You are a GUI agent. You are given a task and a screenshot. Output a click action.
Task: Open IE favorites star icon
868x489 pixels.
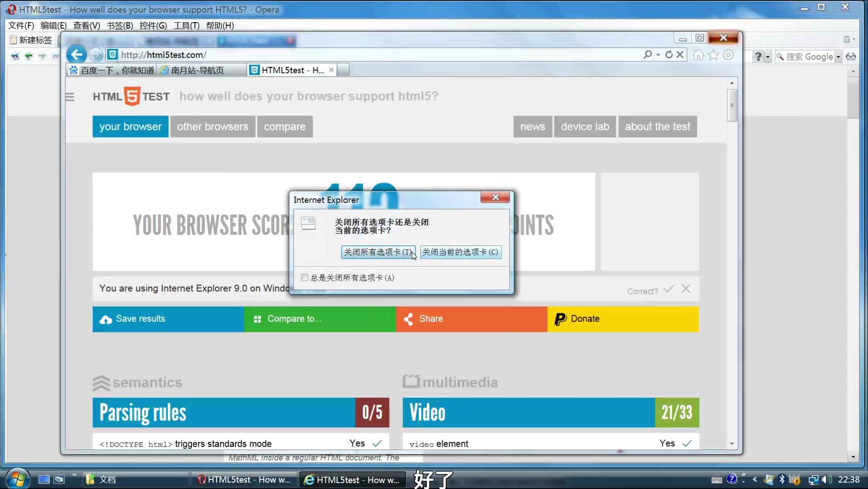click(x=713, y=55)
